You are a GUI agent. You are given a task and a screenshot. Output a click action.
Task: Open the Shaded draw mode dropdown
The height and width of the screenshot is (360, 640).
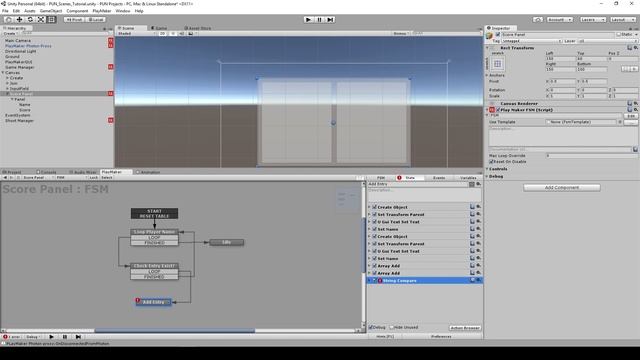136,33
